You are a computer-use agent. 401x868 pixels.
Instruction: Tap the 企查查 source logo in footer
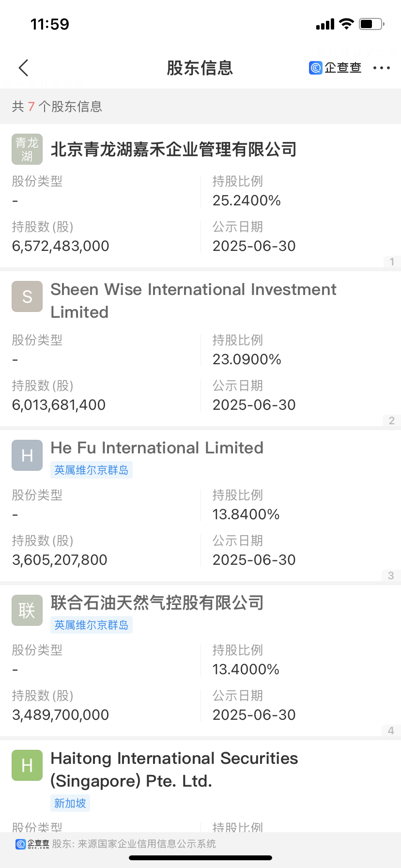pos(32,844)
